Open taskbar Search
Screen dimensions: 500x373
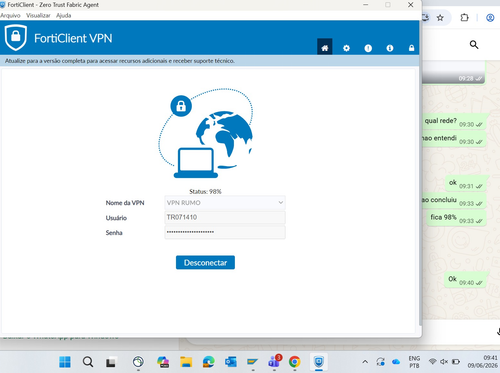(88, 362)
